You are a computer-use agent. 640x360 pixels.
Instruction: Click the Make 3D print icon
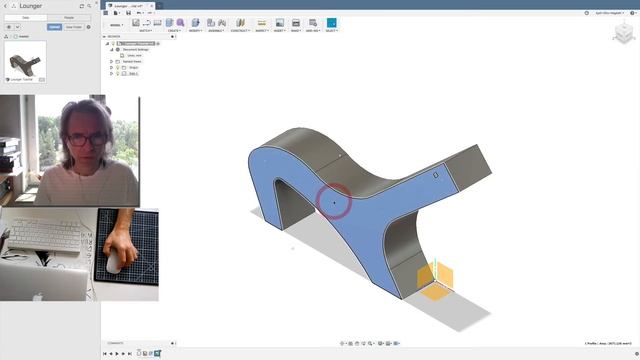tap(296, 23)
